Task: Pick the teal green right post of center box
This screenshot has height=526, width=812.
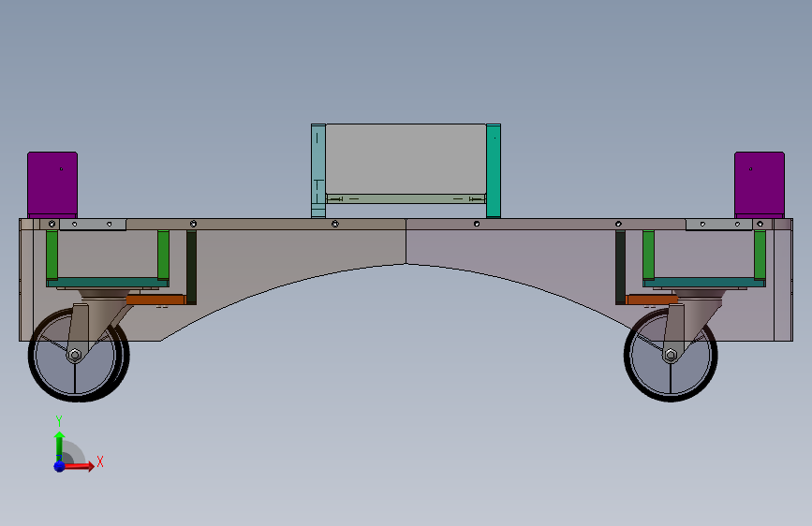Action: click(x=494, y=171)
